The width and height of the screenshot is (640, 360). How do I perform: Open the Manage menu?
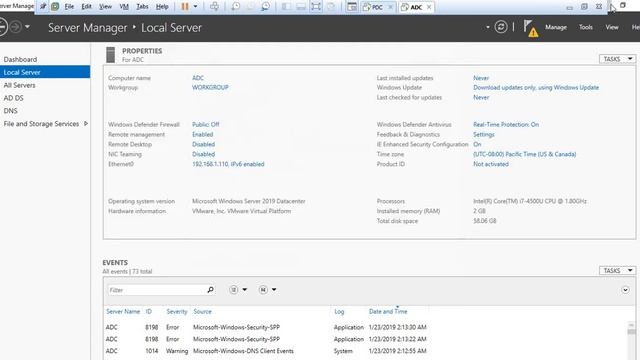click(x=556, y=27)
